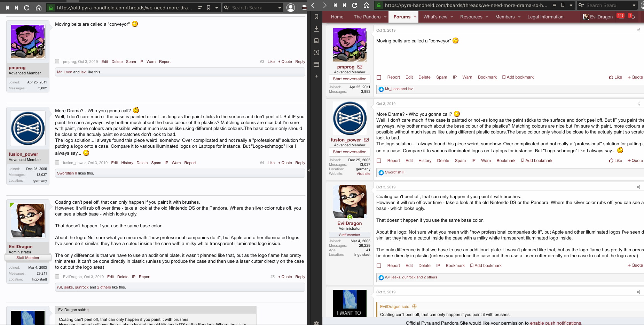Go to home page in left pane

pos(39,8)
